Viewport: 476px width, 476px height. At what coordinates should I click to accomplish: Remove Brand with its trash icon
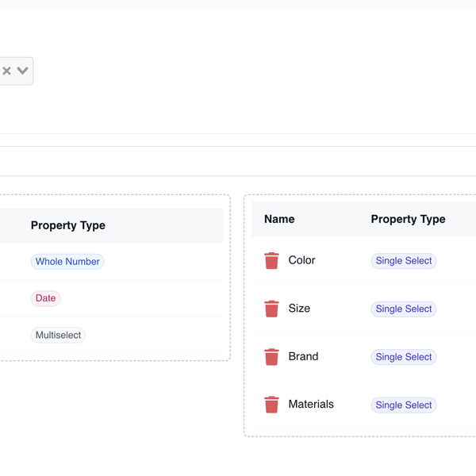[x=271, y=357]
